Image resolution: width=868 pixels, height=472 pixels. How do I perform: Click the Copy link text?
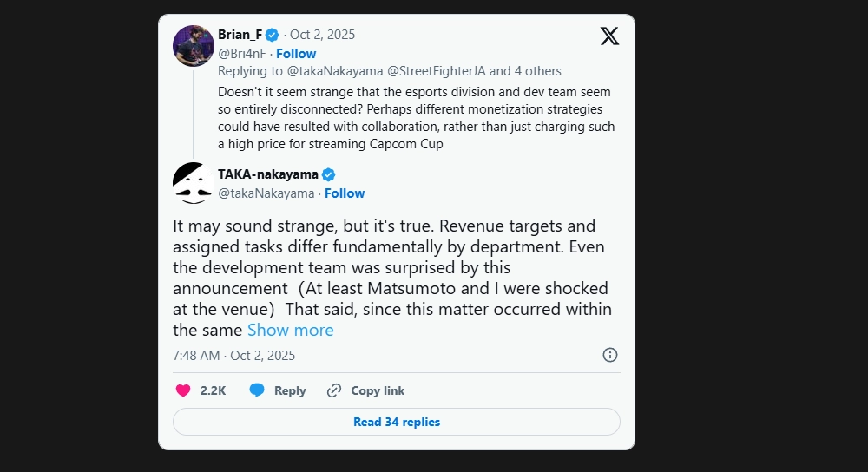click(x=378, y=390)
